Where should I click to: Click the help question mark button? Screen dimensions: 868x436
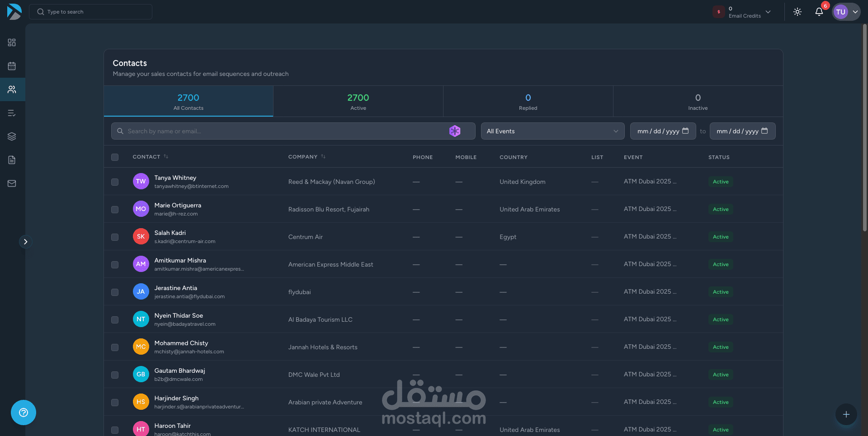pyautogui.click(x=24, y=413)
